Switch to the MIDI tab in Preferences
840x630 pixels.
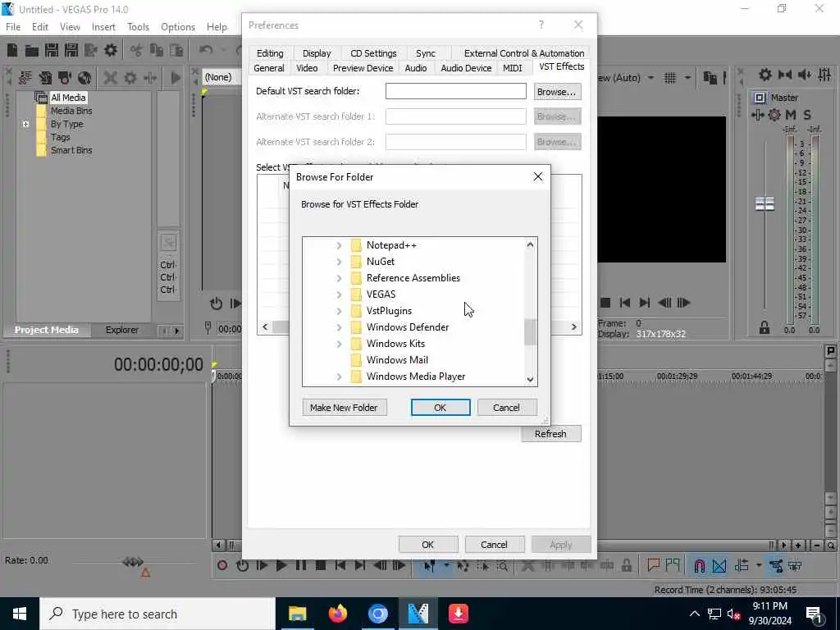pos(512,68)
